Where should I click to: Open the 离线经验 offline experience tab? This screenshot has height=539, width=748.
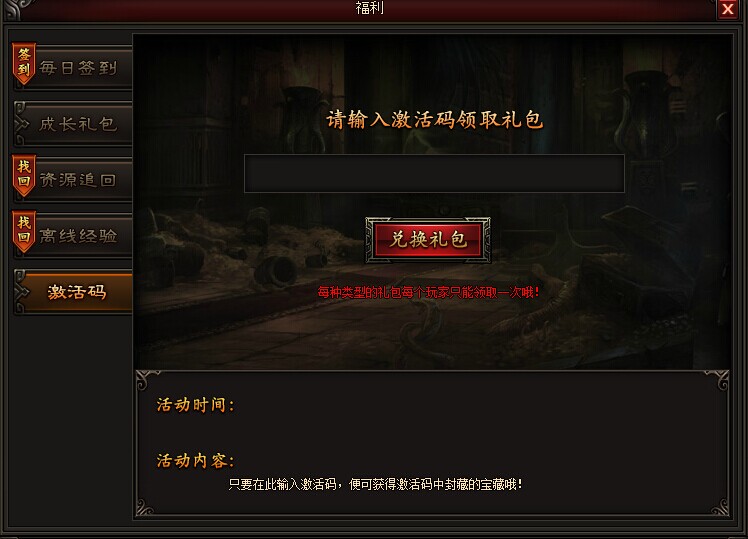click(x=73, y=235)
